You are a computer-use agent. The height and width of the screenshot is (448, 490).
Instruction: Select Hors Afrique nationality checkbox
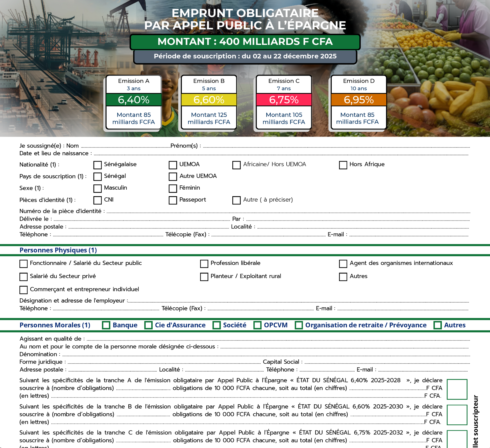pos(343,165)
